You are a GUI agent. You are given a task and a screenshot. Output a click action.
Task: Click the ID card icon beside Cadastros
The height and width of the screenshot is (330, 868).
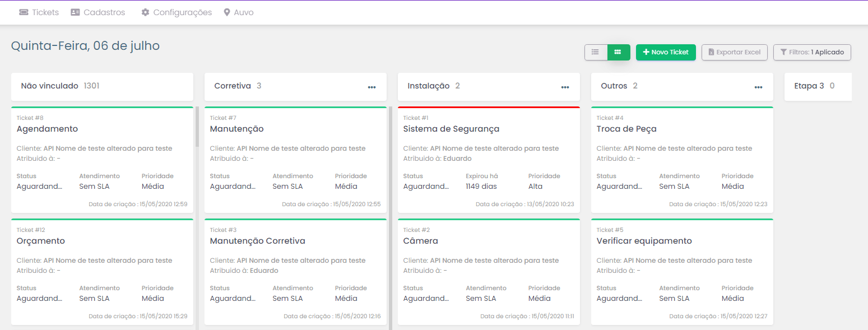[x=75, y=12]
